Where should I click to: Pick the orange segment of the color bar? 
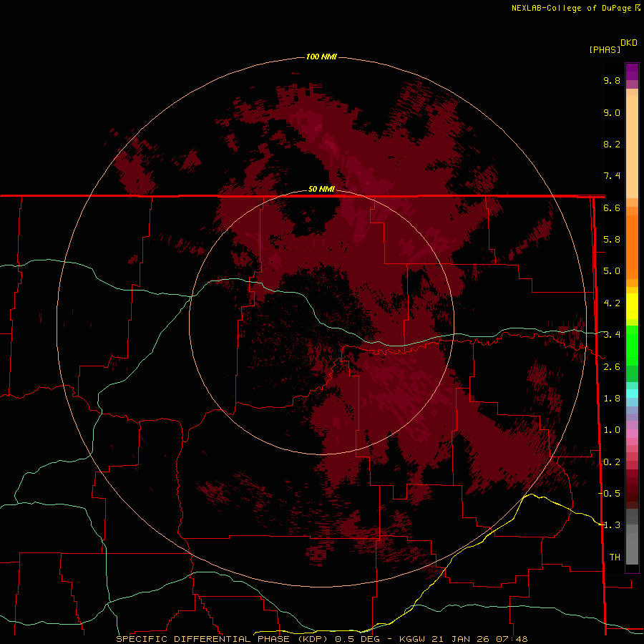[632, 246]
